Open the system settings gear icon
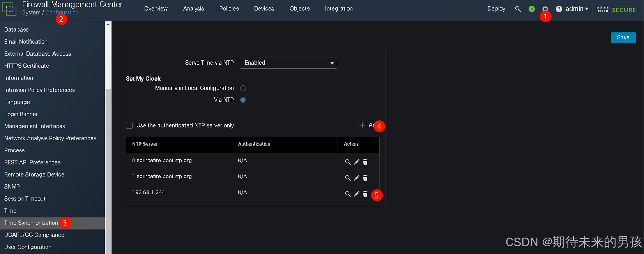Viewport: 644px width, 254px height. (545, 9)
